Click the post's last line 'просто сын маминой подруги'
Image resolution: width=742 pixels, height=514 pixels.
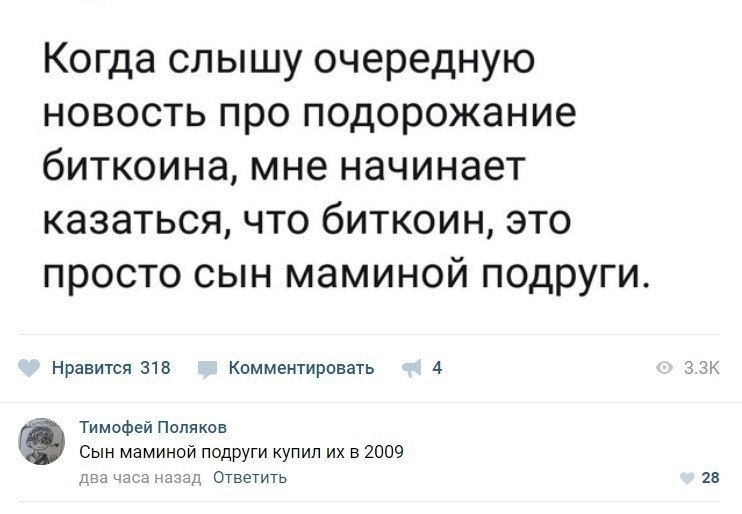tap(347, 271)
